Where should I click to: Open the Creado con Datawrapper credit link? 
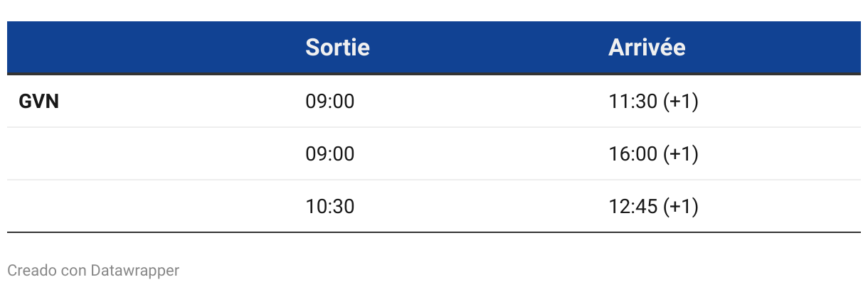[92, 271]
